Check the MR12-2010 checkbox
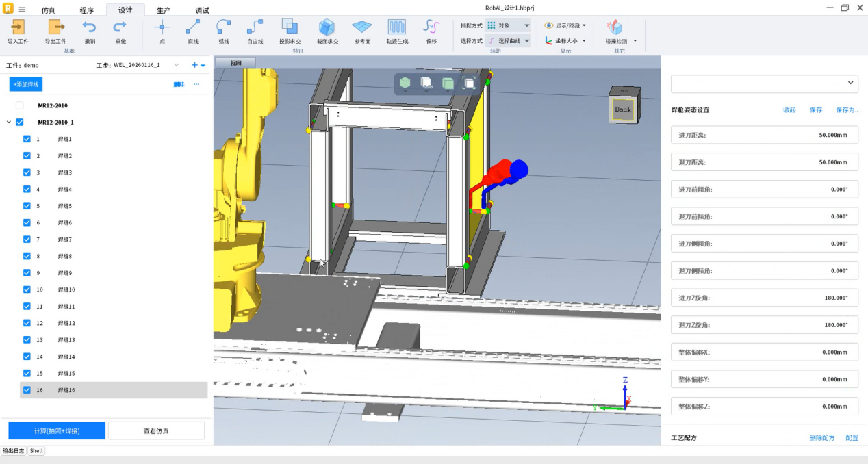 [19, 105]
